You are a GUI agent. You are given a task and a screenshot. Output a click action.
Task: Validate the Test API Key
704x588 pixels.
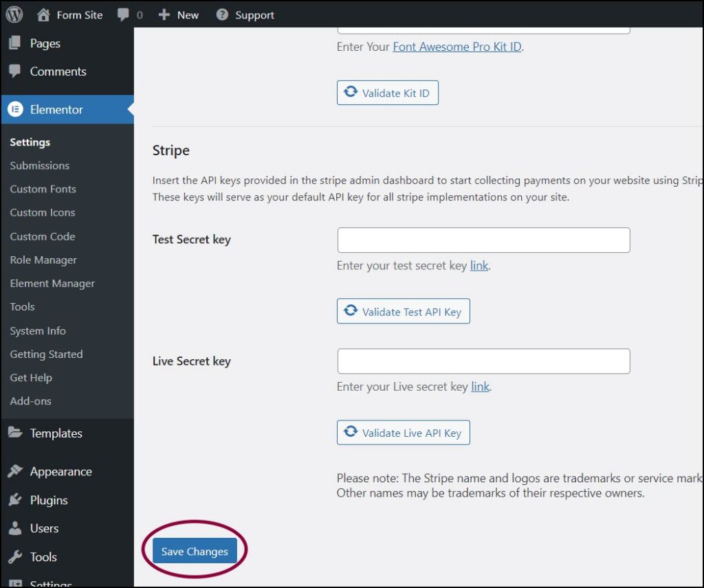click(403, 311)
